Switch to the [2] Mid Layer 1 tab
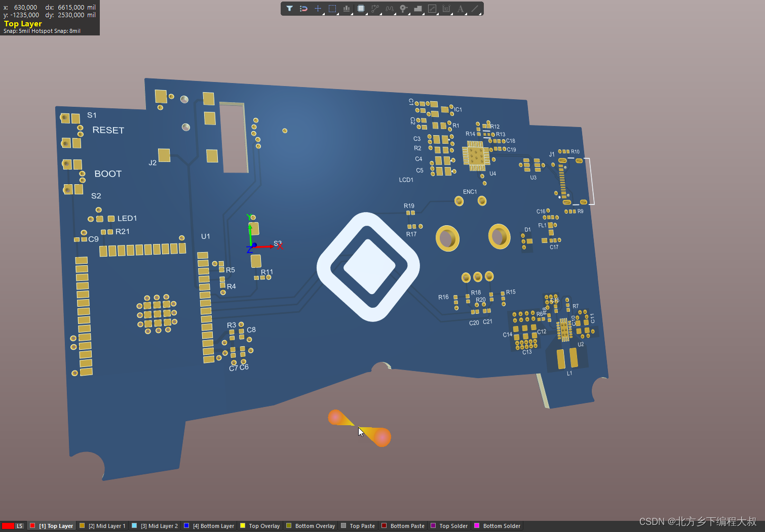 pos(102,526)
